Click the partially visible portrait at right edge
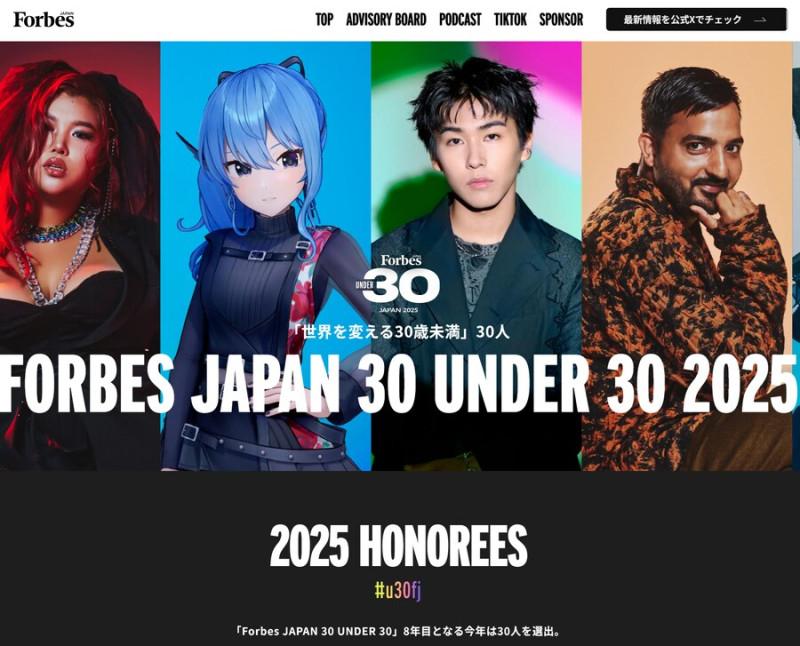This screenshot has width=800, height=646. (796, 255)
